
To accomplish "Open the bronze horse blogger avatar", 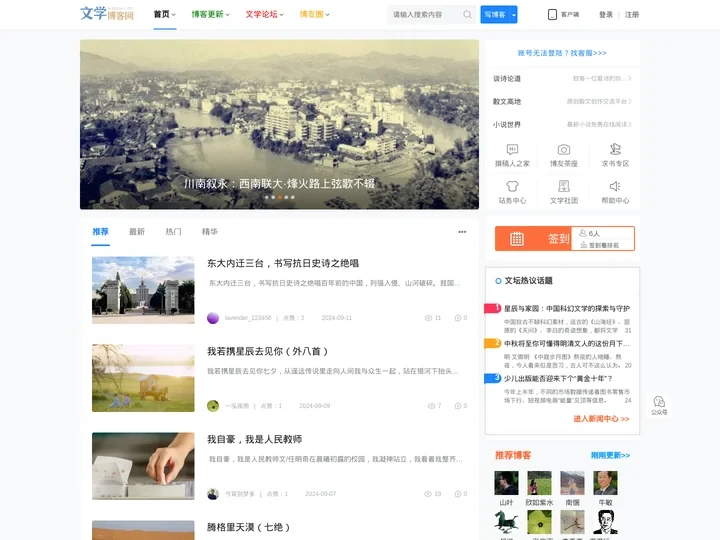I will [x=506, y=522].
